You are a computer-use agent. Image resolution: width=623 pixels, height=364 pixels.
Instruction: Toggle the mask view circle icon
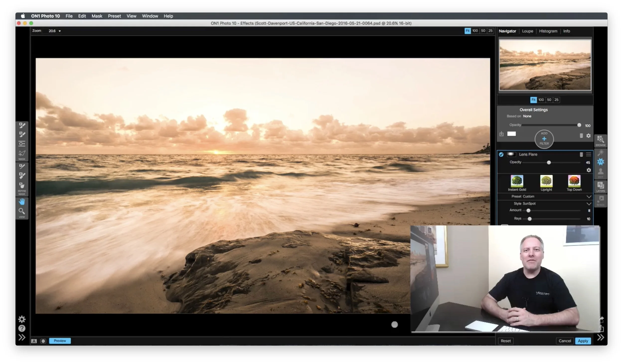[x=43, y=341]
